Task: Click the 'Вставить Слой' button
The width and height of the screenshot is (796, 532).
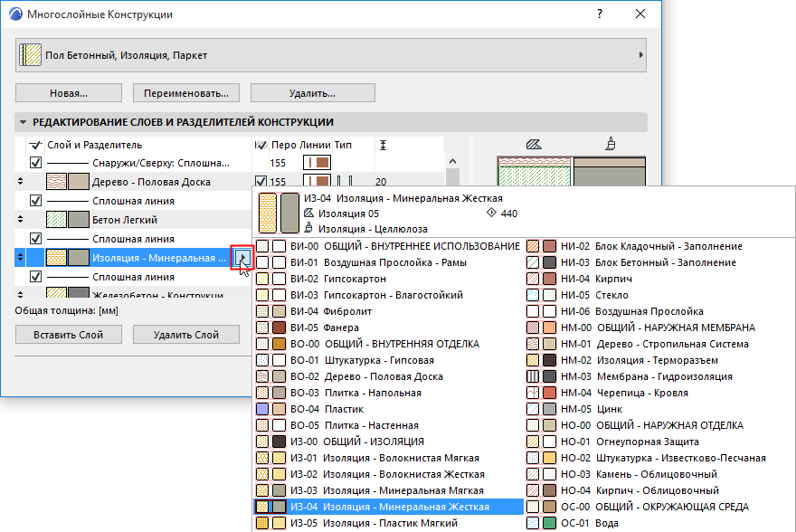Action: click(69, 335)
